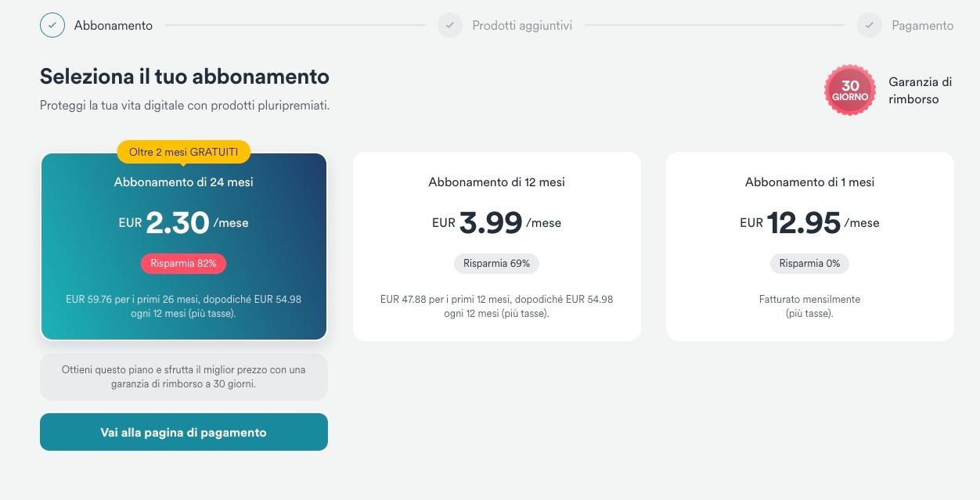
Task: Click the 30-day refund guarantee info box
Action: pos(184,377)
